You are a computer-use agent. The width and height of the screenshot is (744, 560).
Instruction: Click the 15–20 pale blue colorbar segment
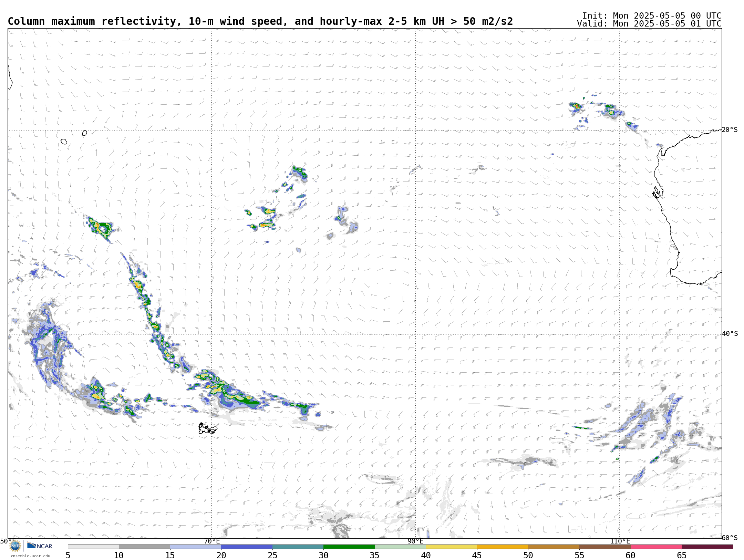click(196, 547)
